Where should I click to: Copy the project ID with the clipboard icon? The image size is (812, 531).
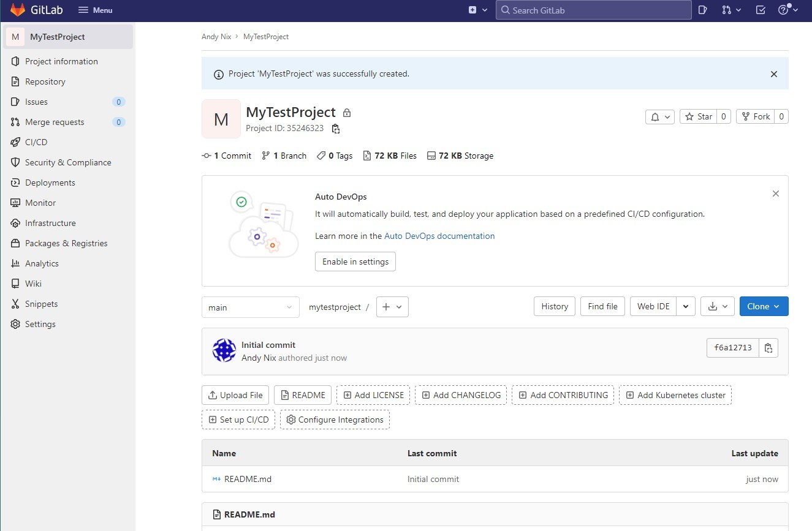click(335, 129)
